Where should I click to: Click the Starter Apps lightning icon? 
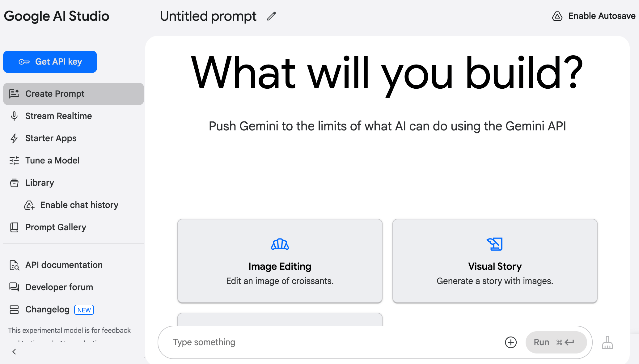click(x=14, y=138)
